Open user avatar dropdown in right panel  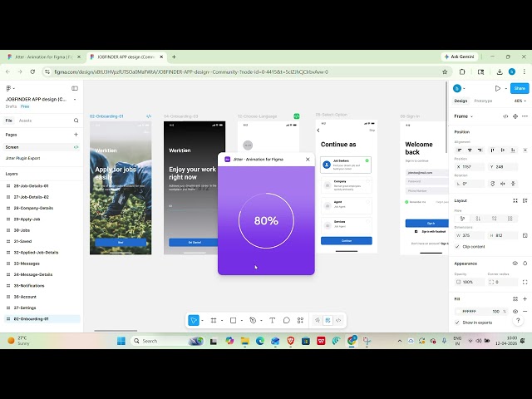coord(459,89)
